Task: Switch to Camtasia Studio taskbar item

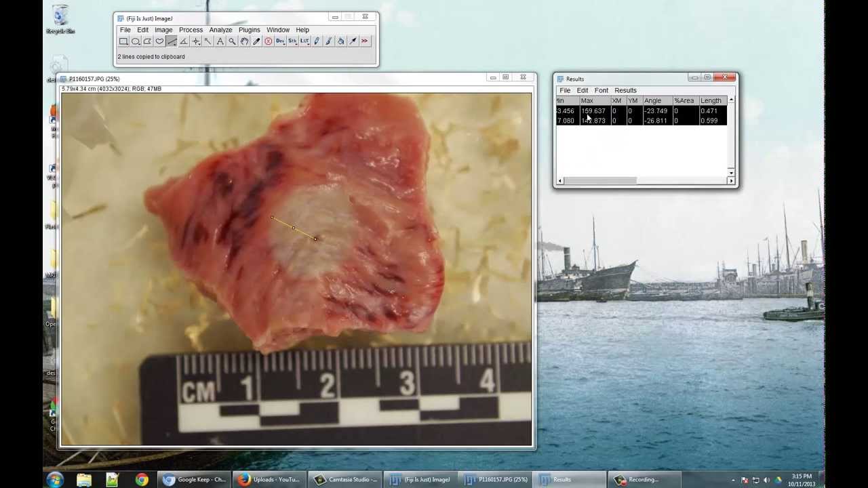Action: click(x=346, y=480)
